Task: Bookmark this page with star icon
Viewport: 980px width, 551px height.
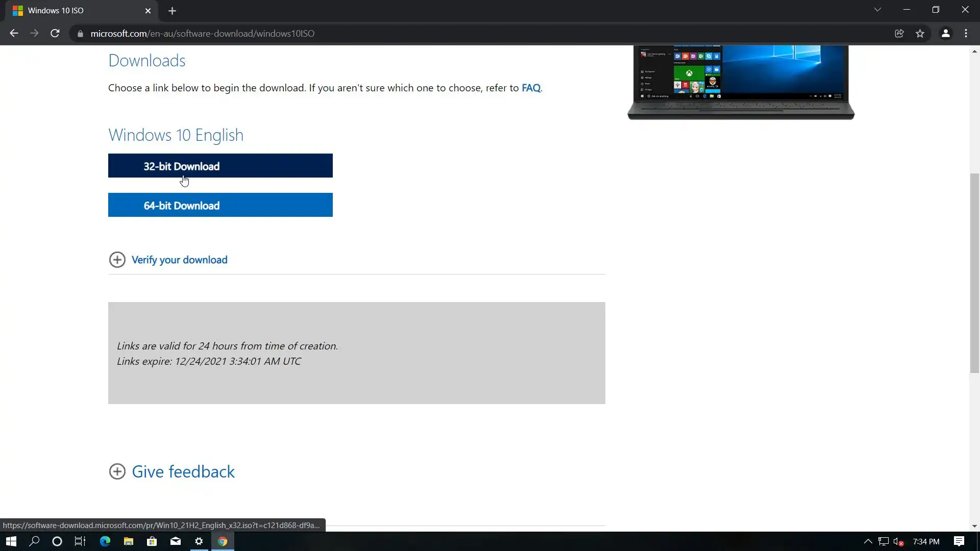Action: tap(920, 34)
